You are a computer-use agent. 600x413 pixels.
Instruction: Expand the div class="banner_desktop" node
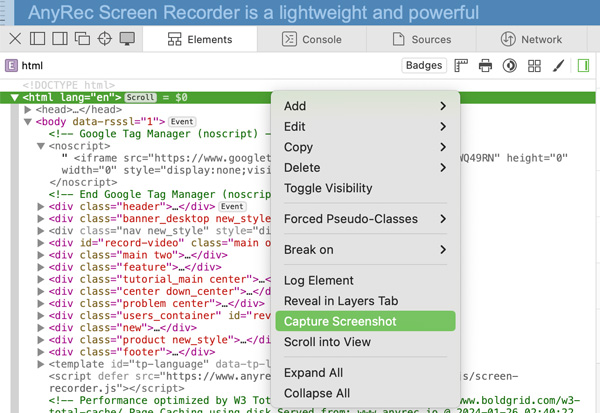tap(41, 219)
